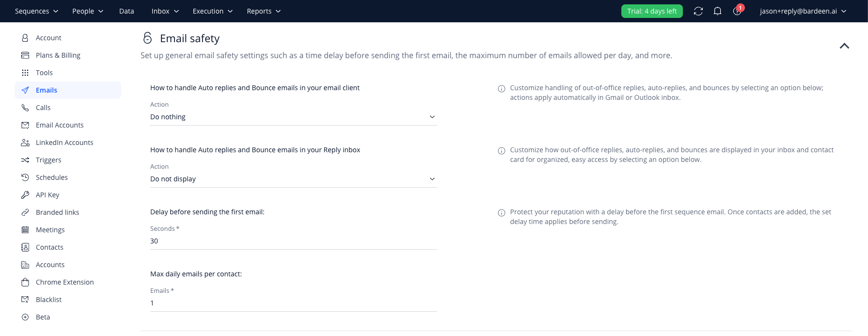Click the info icon beside first-email delay description
The height and width of the screenshot is (336, 868).
pyautogui.click(x=502, y=213)
